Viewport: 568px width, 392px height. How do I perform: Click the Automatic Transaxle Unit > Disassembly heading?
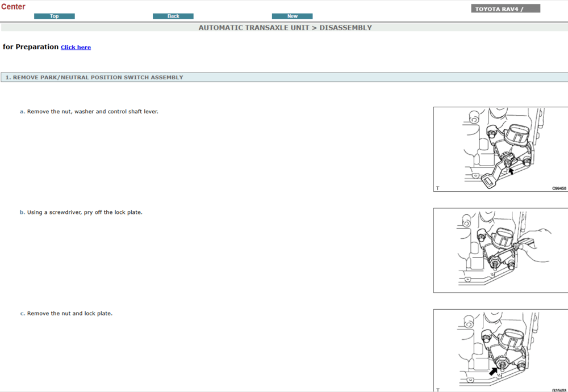[285, 28]
